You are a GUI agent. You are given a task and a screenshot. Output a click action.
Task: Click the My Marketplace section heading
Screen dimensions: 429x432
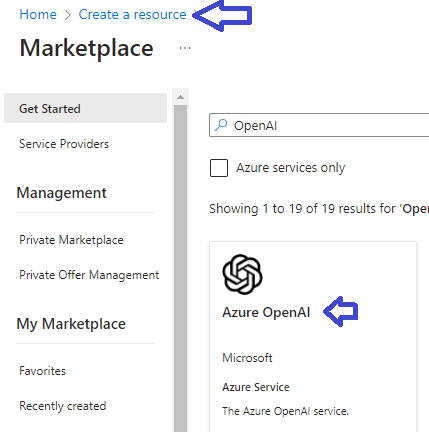pyautogui.click(x=71, y=324)
